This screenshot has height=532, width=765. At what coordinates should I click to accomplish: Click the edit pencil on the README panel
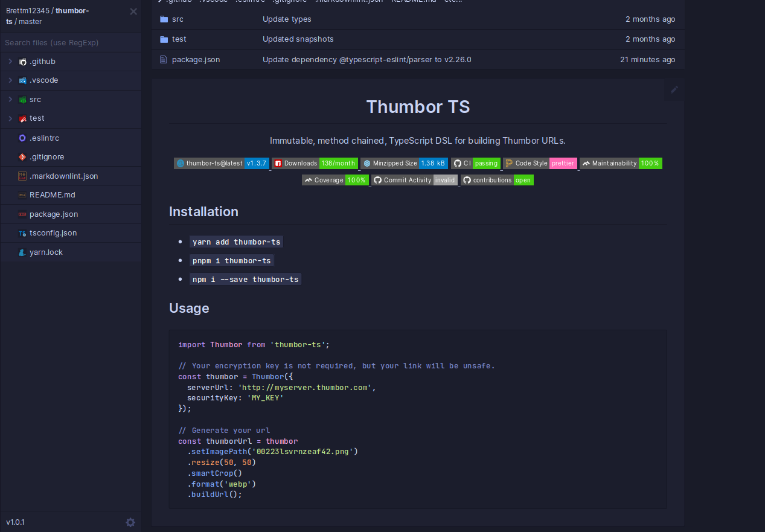click(x=674, y=90)
